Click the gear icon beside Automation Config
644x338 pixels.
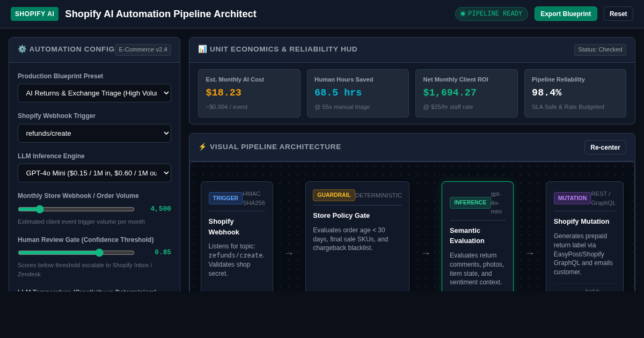(x=22, y=49)
